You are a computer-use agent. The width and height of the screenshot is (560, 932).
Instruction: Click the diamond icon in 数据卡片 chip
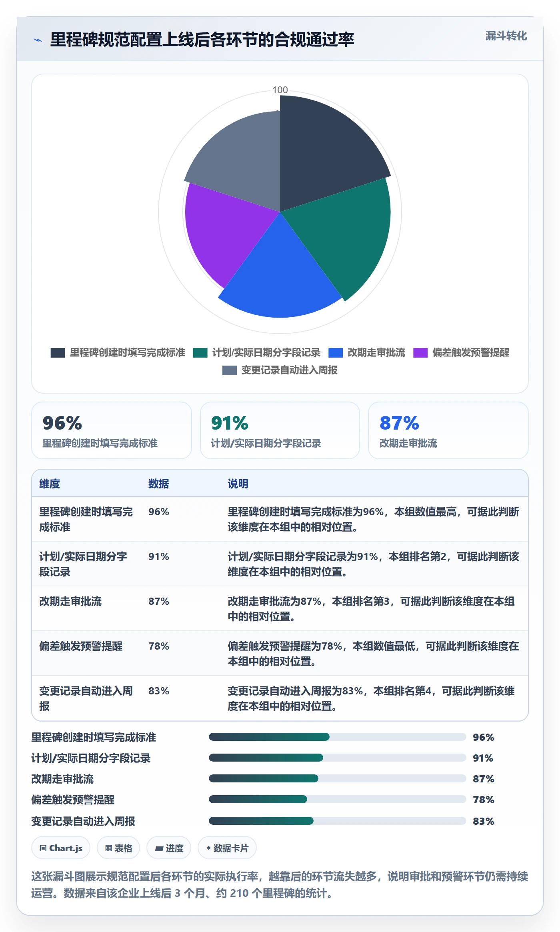(208, 848)
